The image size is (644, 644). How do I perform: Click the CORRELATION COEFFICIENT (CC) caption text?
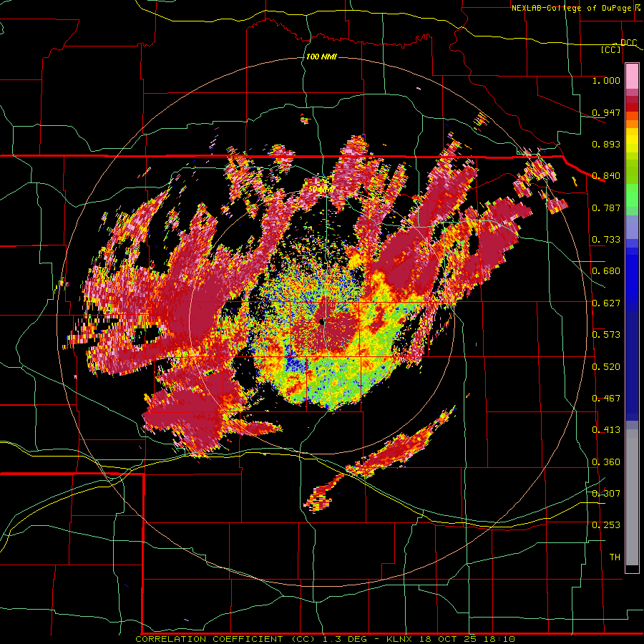(225, 639)
